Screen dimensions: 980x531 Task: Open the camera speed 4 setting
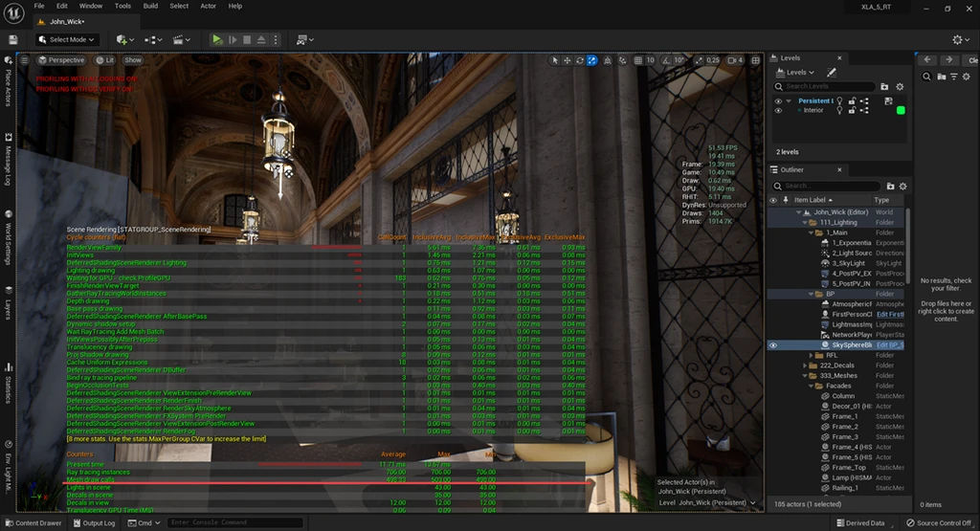tap(736, 60)
